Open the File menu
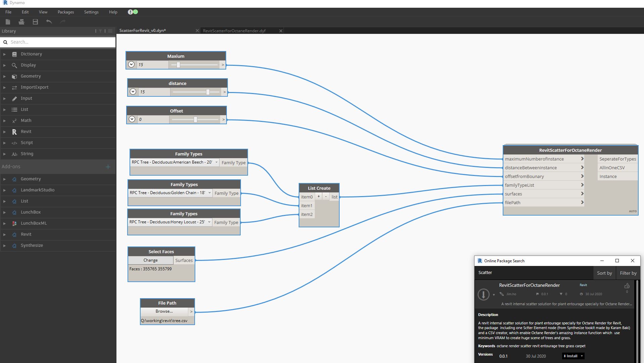This screenshot has height=363, width=644. click(8, 12)
